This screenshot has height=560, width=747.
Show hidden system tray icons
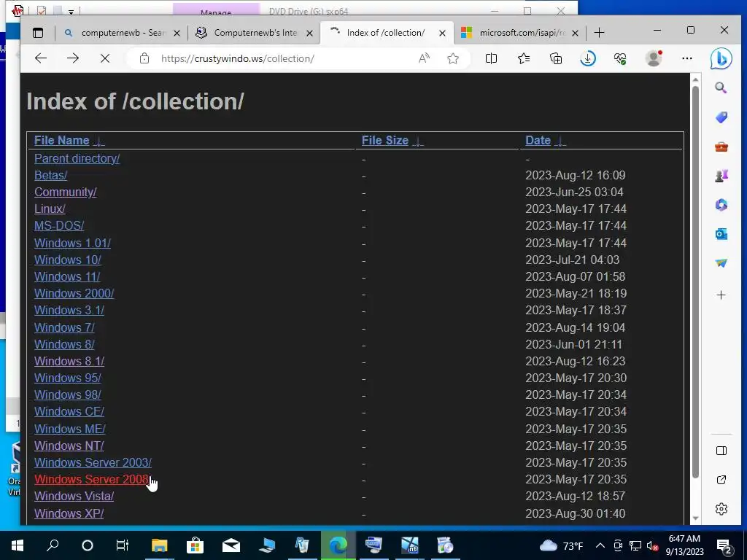600,545
